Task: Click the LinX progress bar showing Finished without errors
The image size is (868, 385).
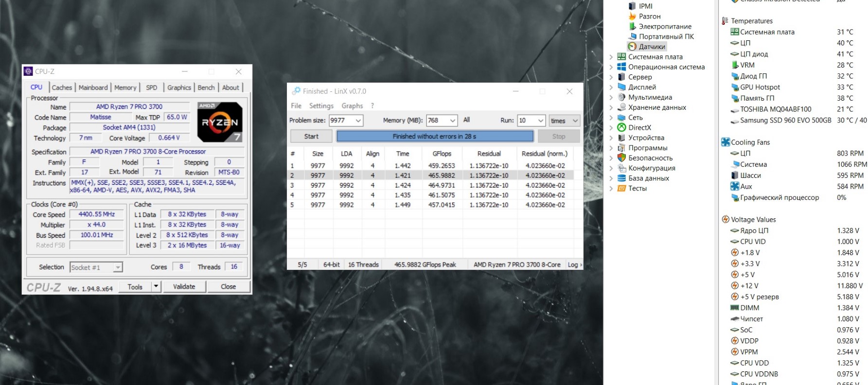Action: click(x=435, y=137)
